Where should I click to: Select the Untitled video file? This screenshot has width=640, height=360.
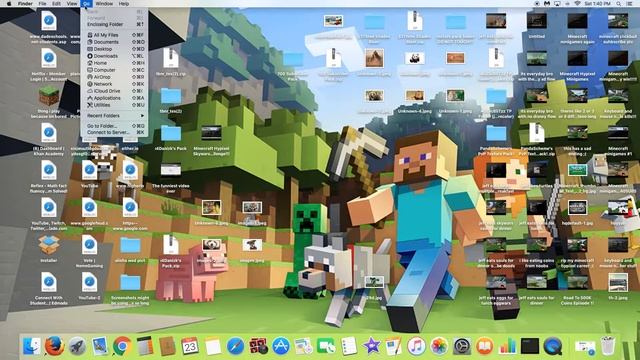(536, 21)
